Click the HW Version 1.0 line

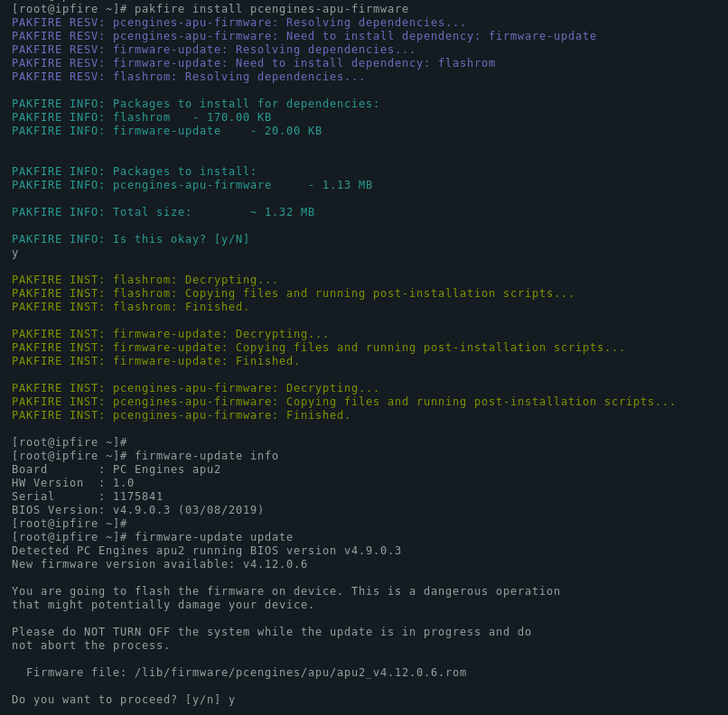[73, 483]
